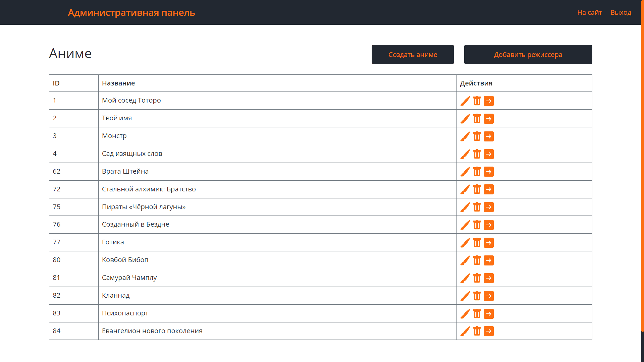644x362 pixels.
Task: Delete 'Твоё имя' using trash icon
Action: coord(477,119)
